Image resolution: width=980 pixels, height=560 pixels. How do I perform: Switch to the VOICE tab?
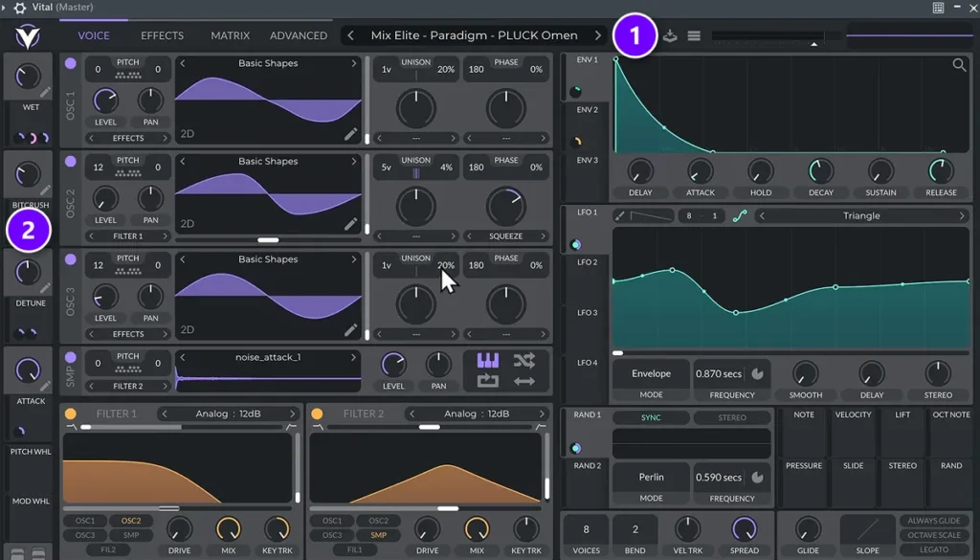(94, 35)
